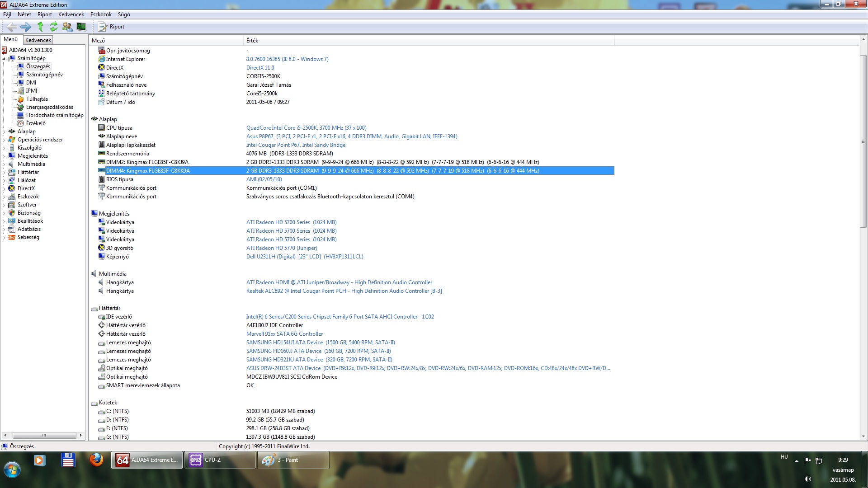Select Energiagazdálkodás tree item
The image size is (868, 488).
pyautogui.click(x=49, y=107)
